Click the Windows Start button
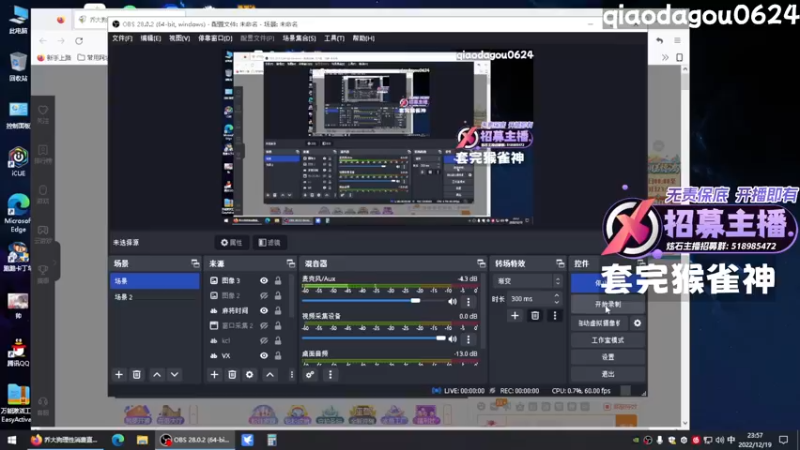The image size is (800, 450). (11, 440)
